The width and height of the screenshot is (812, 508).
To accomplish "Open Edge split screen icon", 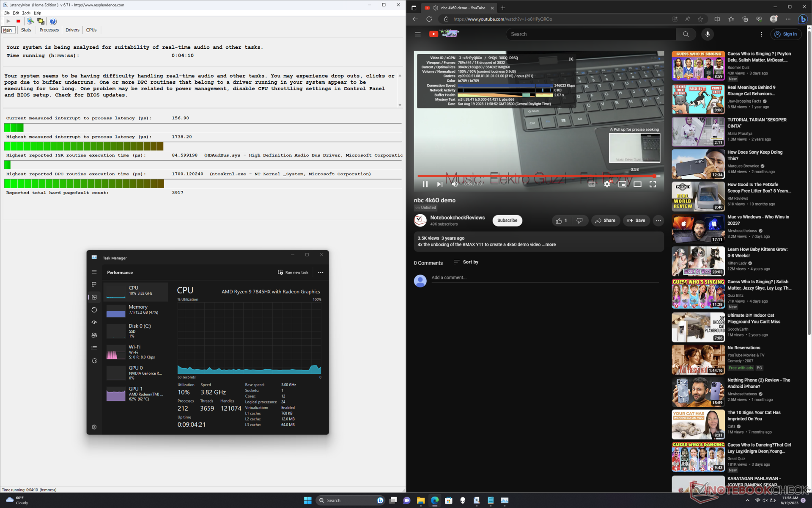I will click(717, 19).
